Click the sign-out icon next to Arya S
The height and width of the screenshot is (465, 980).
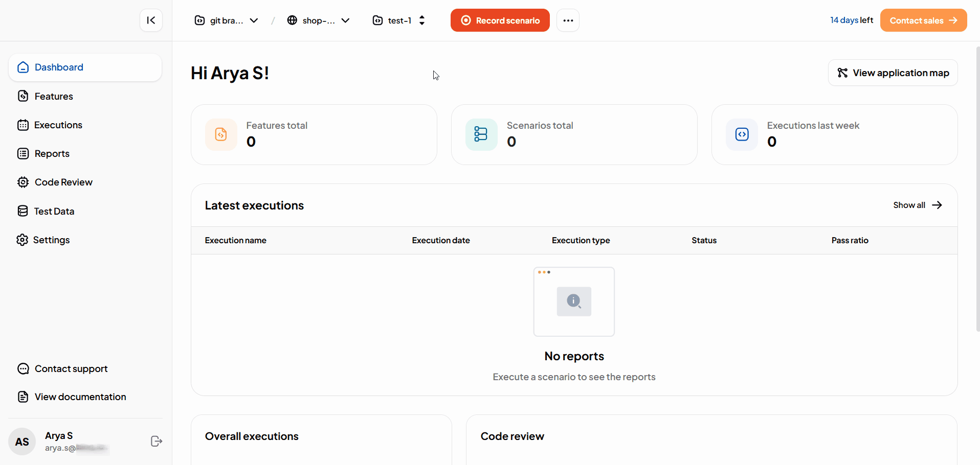[156, 441]
